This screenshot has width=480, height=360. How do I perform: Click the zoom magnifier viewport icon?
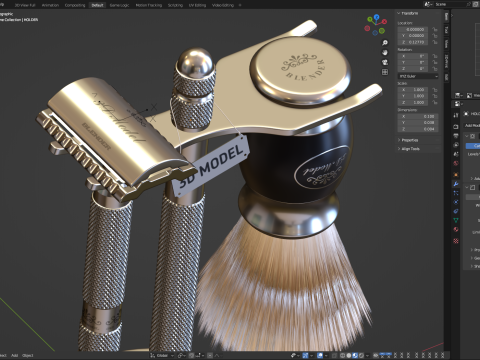tap(385, 43)
